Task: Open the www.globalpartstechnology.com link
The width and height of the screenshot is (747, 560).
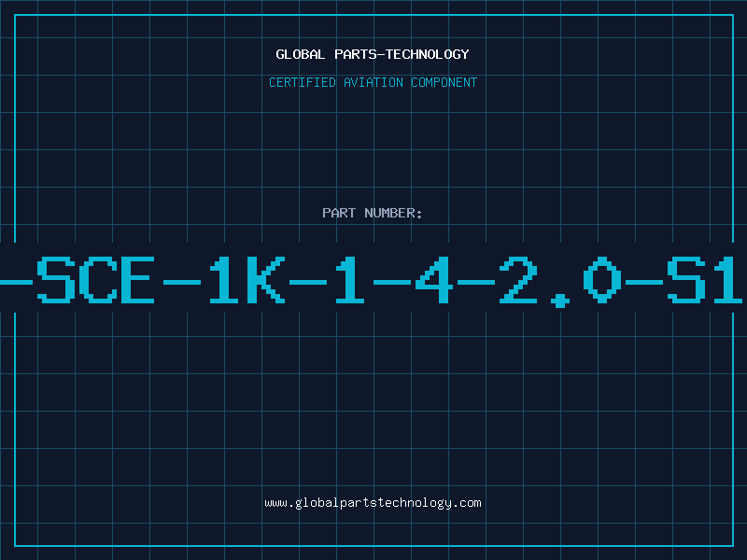Action: (373, 503)
